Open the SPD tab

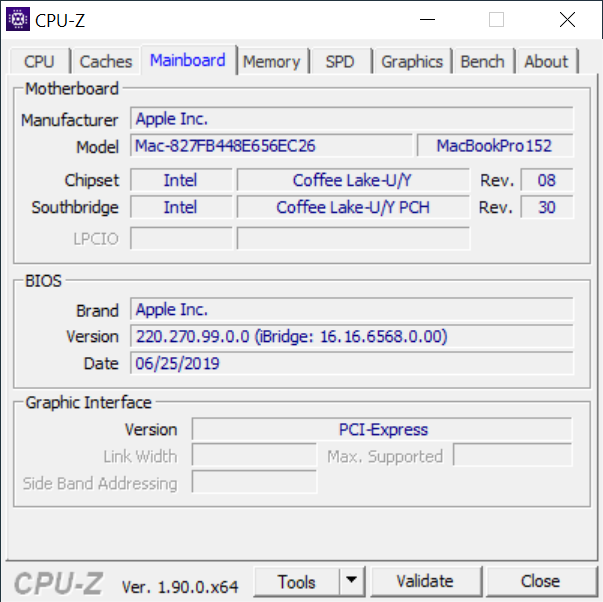tap(340, 62)
